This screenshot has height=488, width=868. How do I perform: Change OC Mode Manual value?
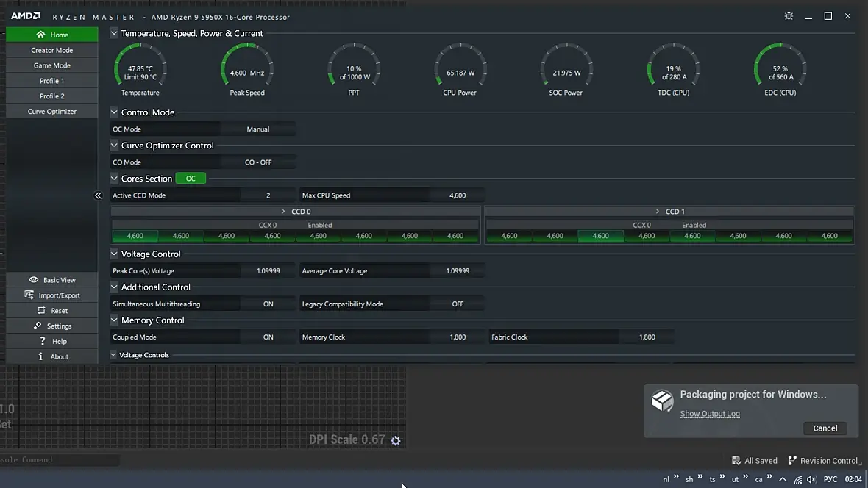pos(258,129)
